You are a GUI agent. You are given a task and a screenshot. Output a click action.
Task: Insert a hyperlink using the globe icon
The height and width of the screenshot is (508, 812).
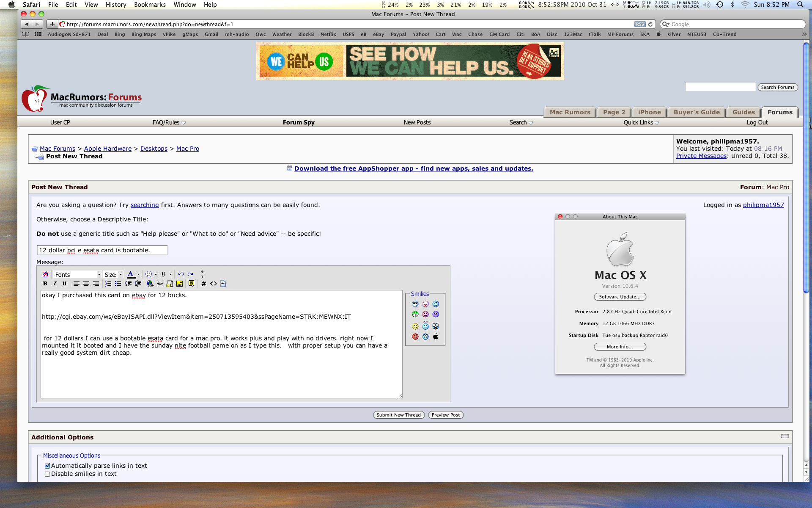point(150,284)
